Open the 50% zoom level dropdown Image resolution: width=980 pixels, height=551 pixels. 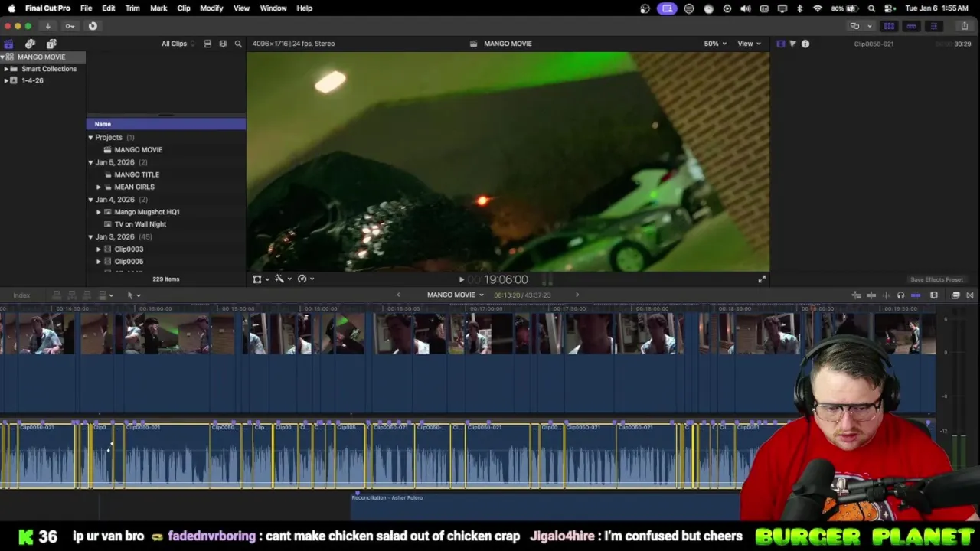click(x=715, y=44)
